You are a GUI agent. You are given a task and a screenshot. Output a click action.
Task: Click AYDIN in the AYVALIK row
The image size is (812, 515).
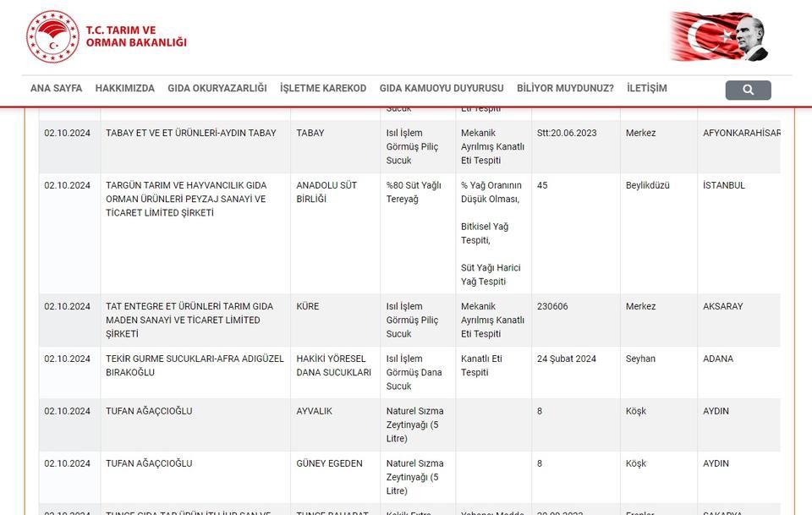pyautogui.click(x=716, y=411)
